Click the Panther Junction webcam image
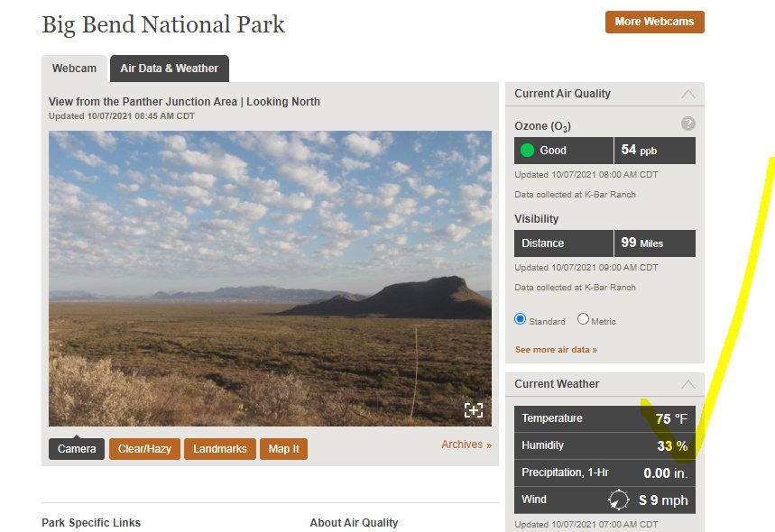 [x=270, y=278]
